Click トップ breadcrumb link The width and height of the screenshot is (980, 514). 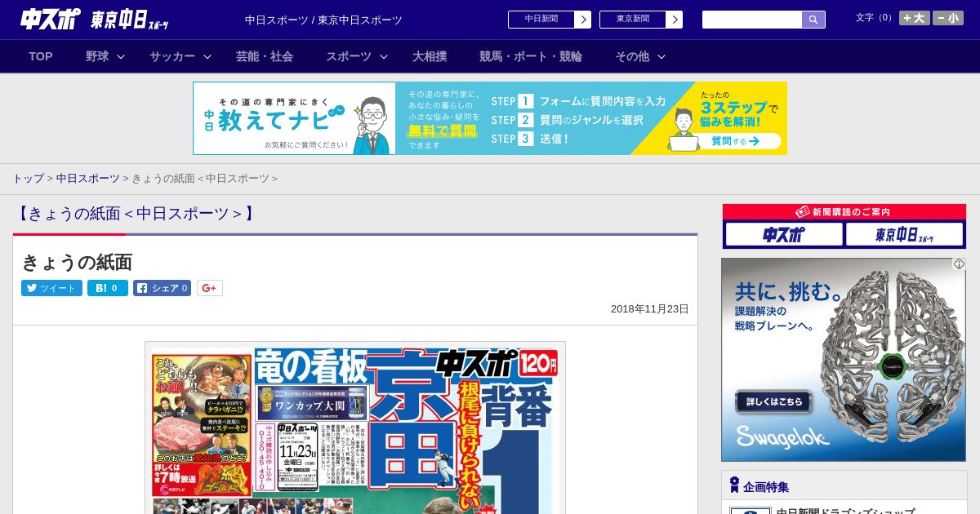pyautogui.click(x=28, y=179)
